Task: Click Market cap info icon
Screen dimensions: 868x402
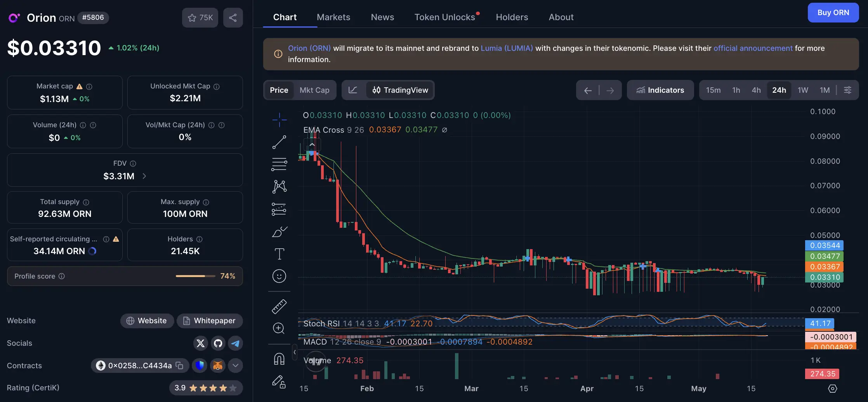Action: pos(89,87)
